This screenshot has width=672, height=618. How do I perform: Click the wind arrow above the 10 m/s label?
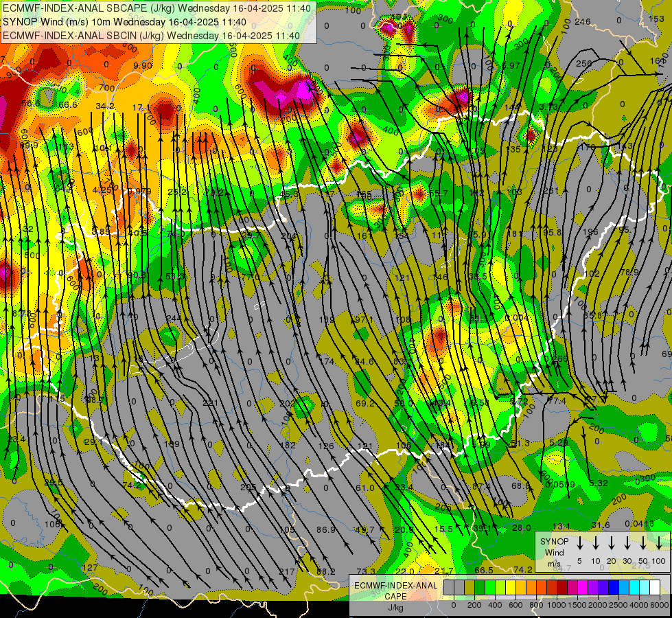click(x=596, y=543)
